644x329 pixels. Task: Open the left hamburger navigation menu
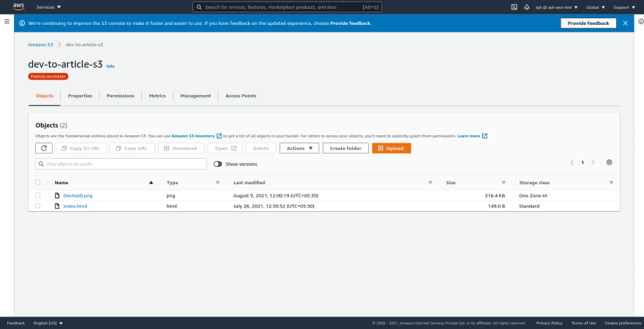point(7,21)
